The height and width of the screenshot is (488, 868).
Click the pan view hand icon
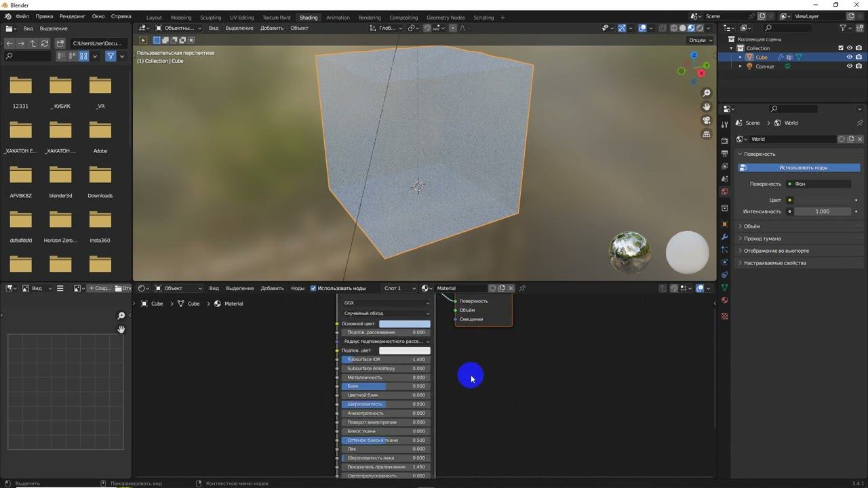tap(707, 107)
